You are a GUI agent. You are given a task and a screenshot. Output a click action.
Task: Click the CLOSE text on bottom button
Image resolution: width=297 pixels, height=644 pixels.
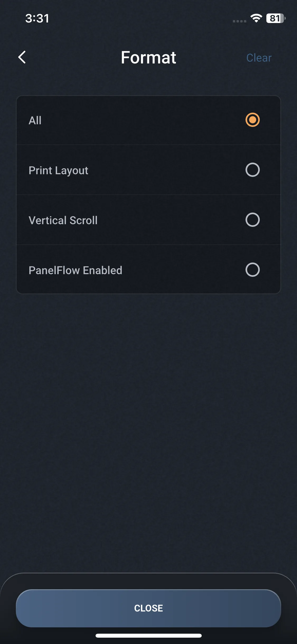click(x=148, y=608)
